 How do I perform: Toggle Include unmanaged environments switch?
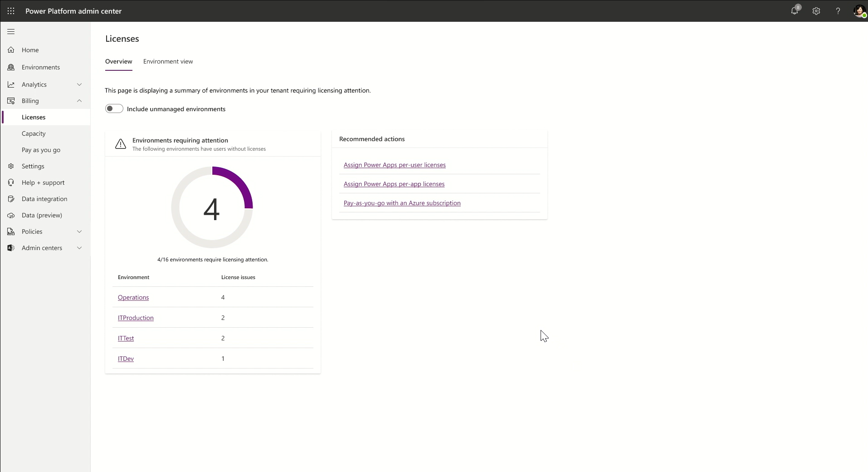point(114,108)
